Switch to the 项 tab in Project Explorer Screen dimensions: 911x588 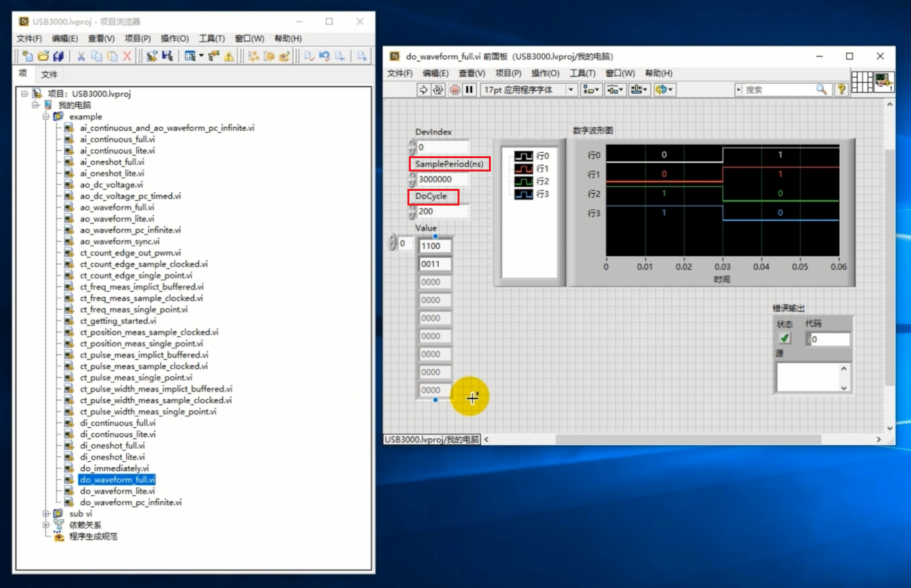(x=23, y=73)
